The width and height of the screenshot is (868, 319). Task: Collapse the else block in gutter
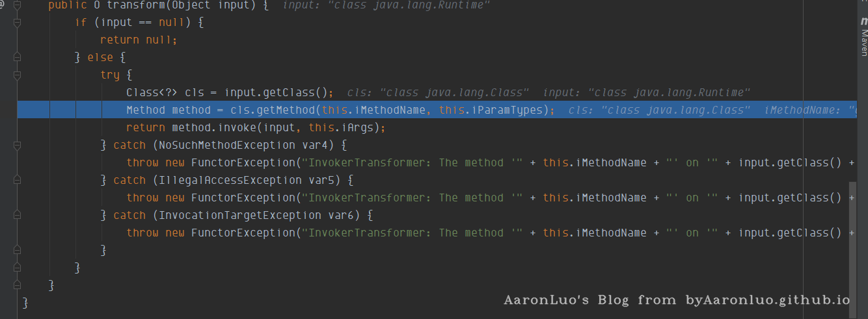[x=17, y=58]
